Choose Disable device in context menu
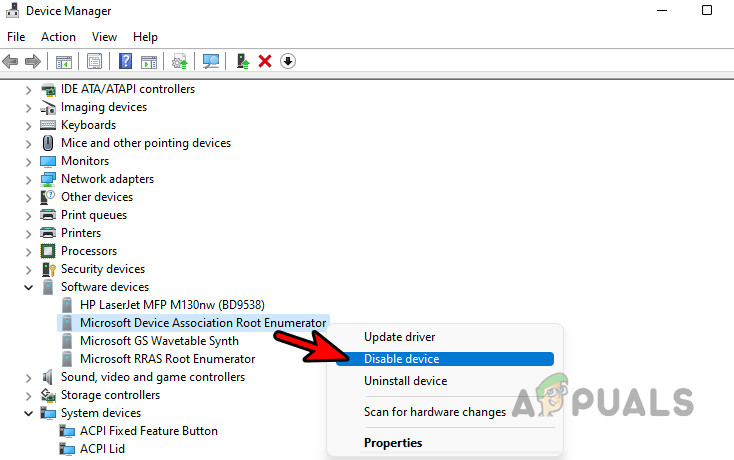Viewport: 734px width, 460px height. click(445, 359)
